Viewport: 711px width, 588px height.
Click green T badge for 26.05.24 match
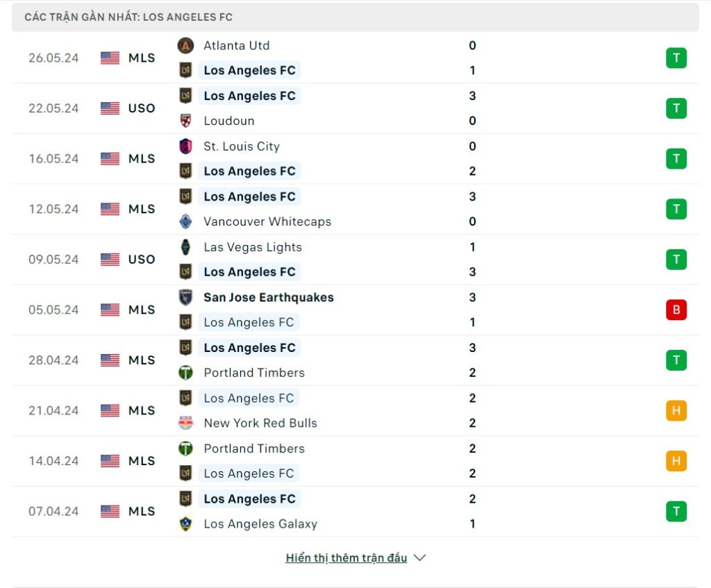pos(676,58)
